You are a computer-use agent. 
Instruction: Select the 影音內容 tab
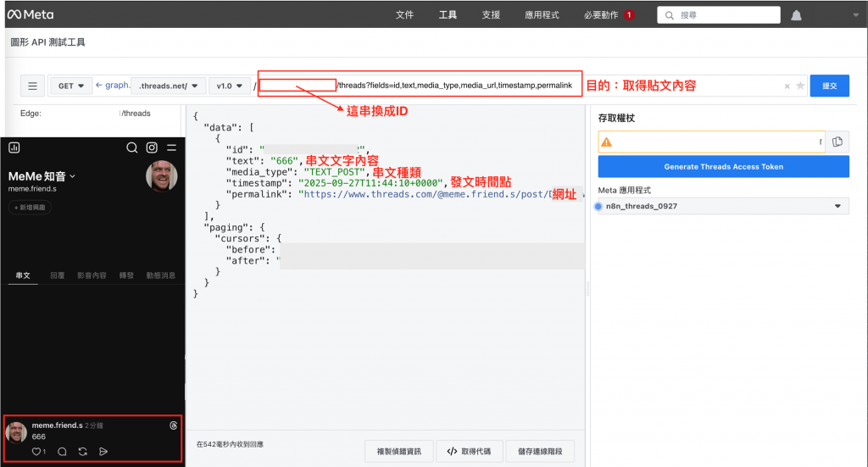(x=92, y=275)
